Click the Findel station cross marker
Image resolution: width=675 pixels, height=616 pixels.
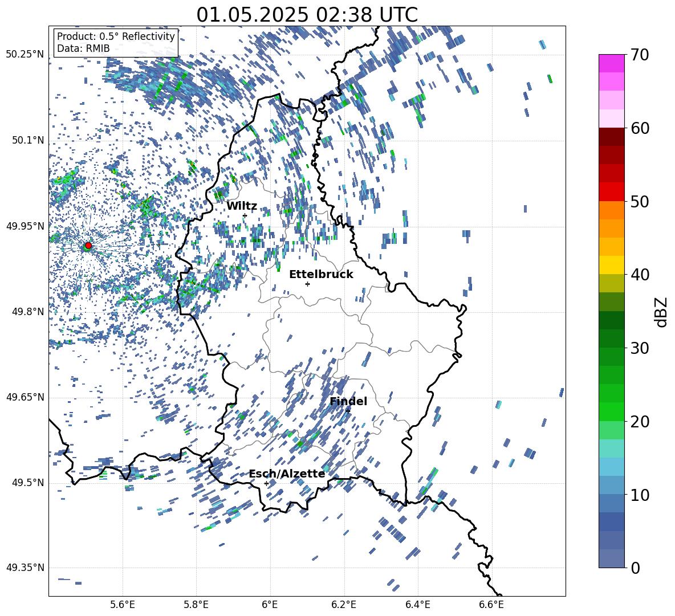coord(348,411)
